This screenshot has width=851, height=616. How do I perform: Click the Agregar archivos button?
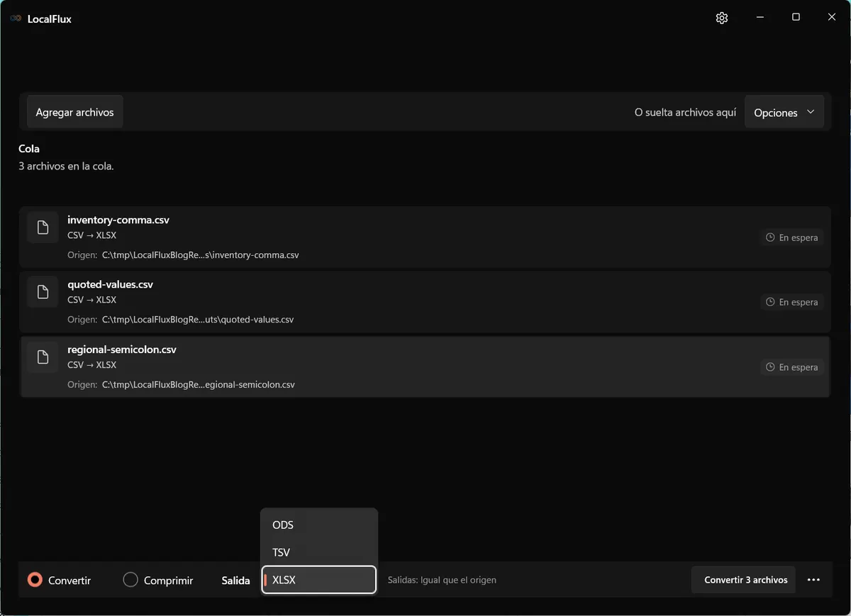75,112
